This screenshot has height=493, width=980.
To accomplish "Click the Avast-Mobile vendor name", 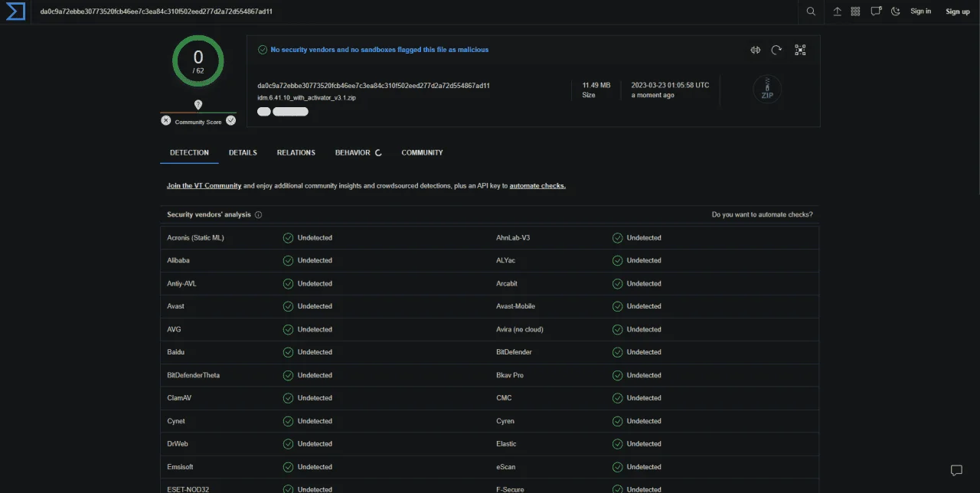I will [515, 307].
